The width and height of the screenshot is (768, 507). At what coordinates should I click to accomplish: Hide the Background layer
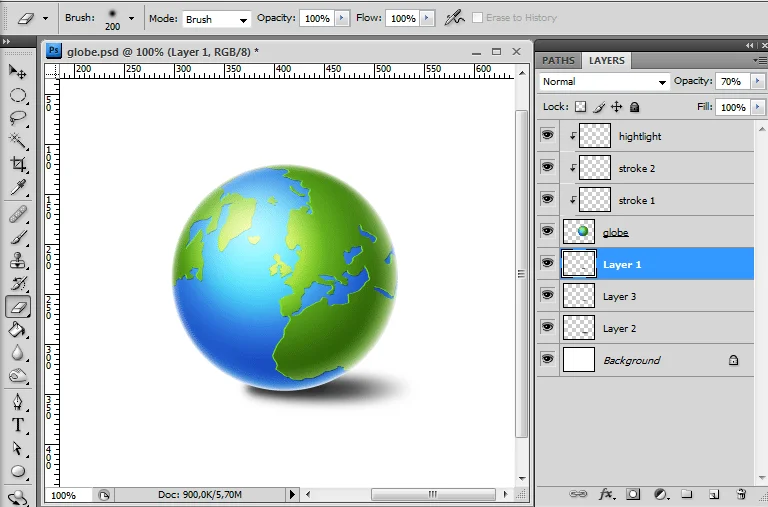(548, 359)
